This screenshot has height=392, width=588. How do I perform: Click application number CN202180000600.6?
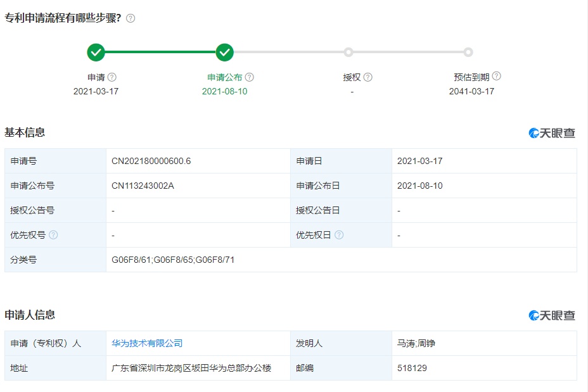click(x=151, y=161)
